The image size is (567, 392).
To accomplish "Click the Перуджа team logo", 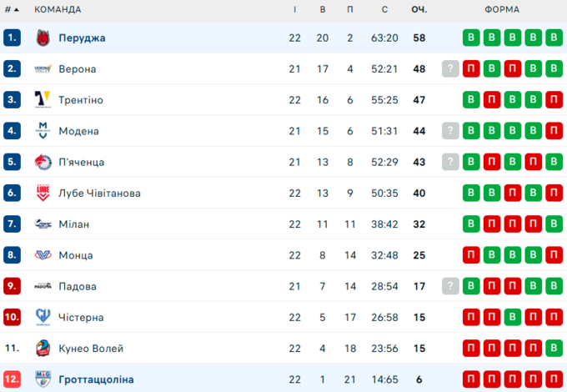I will (43, 38).
